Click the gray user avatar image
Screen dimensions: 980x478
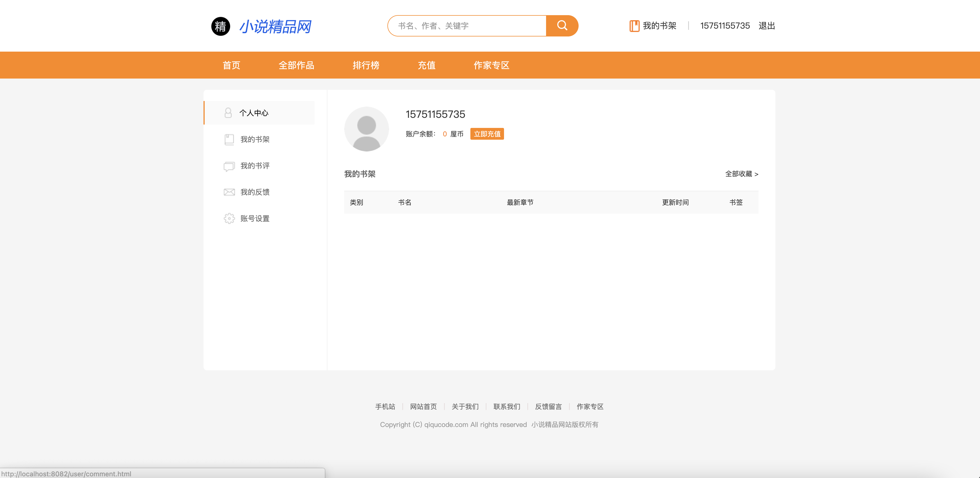[x=366, y=129]
